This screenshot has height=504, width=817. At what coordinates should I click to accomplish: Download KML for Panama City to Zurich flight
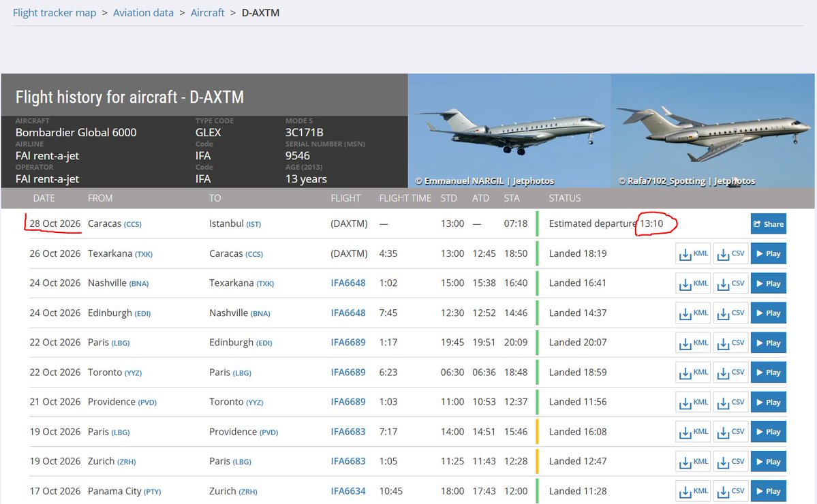(694, 491)
